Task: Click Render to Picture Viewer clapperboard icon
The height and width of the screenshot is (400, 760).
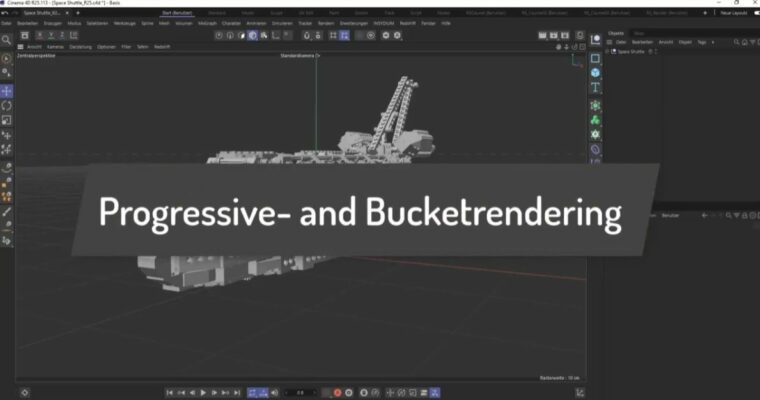Action: pyautogui.click(x=554, y=35)
